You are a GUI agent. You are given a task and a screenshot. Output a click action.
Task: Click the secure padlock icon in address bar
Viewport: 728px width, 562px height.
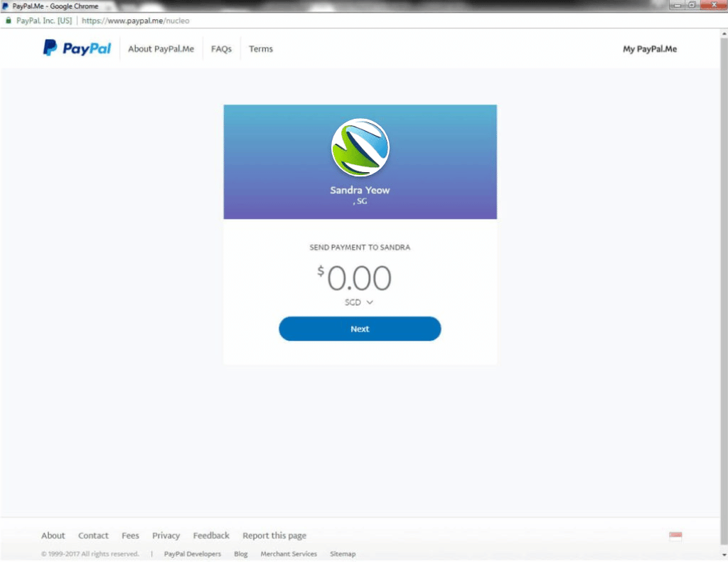(9, 21)
